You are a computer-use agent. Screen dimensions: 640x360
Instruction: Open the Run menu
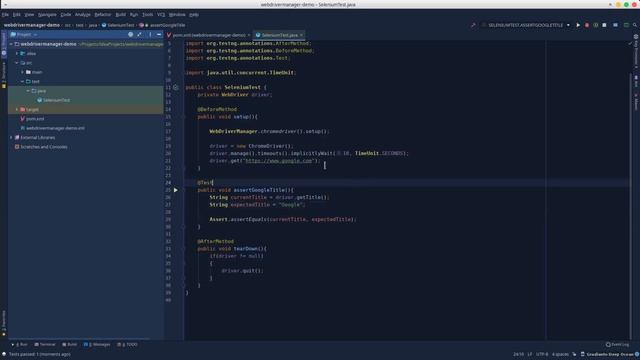coord(134,15)
